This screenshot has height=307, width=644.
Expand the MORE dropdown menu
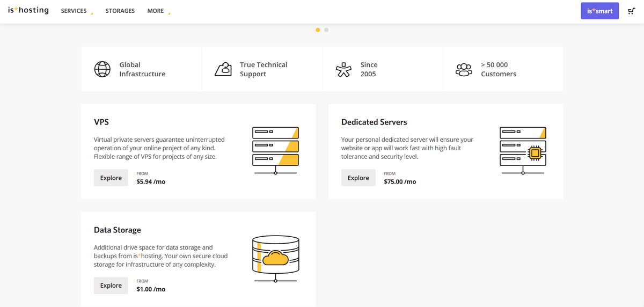[159, 11]
